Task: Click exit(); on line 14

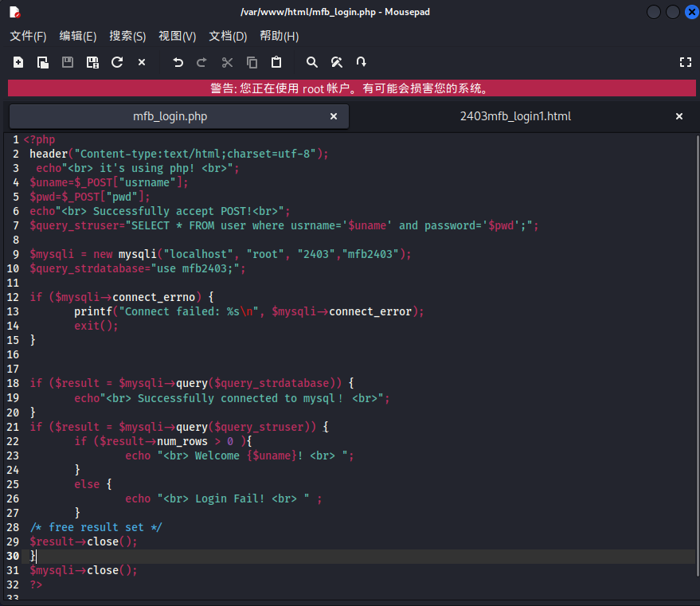Action: (x=96, y=326)
